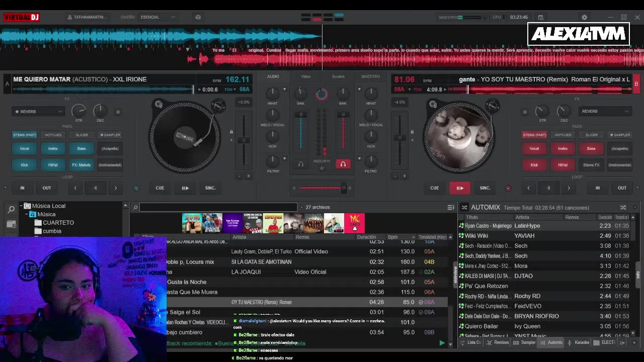Click the browser search magnifier icon

[x=135, y=207]
